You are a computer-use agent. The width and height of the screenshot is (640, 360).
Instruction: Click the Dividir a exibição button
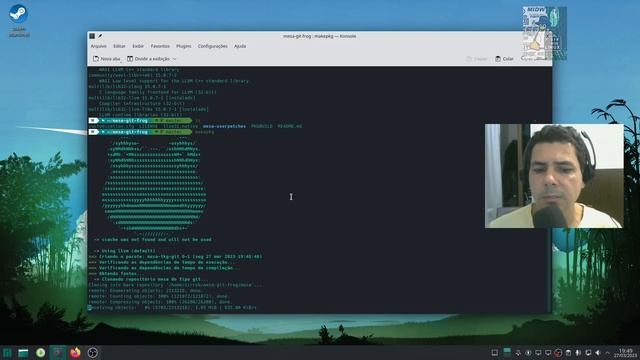[x=148, y=59]
